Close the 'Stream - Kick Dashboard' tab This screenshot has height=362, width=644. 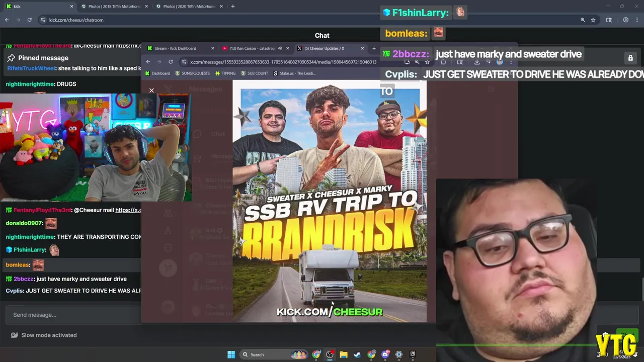pyautogui.click(x=212, y=48)
